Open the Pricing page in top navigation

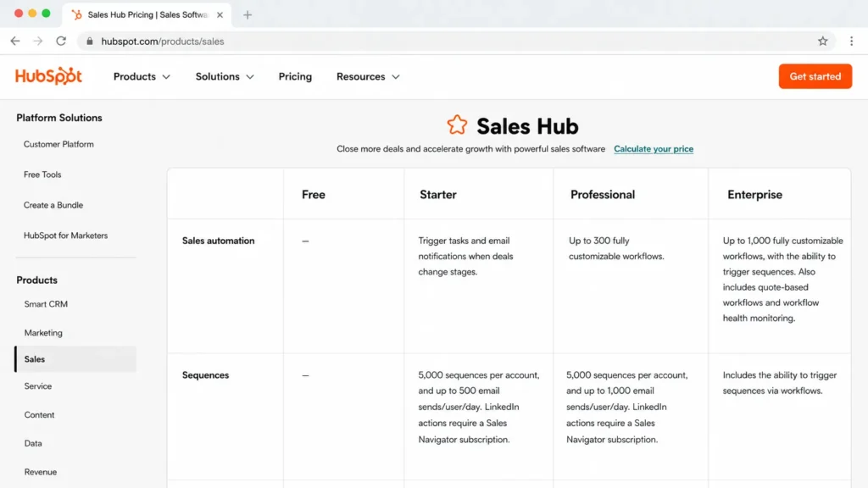[295, 76]
